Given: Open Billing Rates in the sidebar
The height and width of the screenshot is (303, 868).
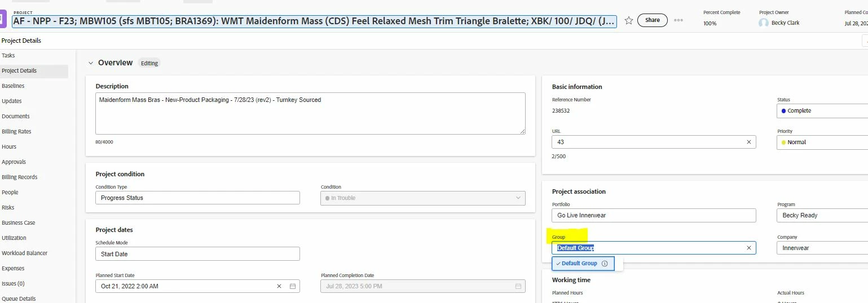Looking at the screenshot, I should click(x=16, y=132).
